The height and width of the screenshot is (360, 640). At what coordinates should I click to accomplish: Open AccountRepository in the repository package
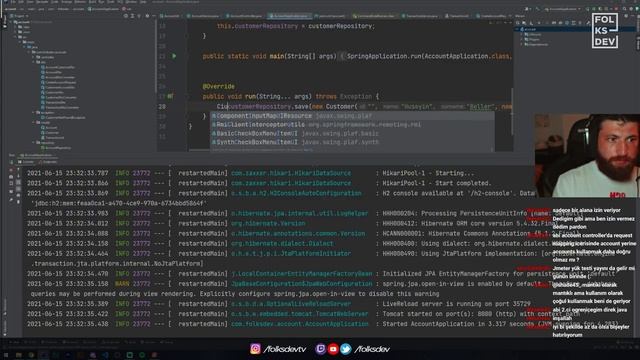tap(56, 147)
